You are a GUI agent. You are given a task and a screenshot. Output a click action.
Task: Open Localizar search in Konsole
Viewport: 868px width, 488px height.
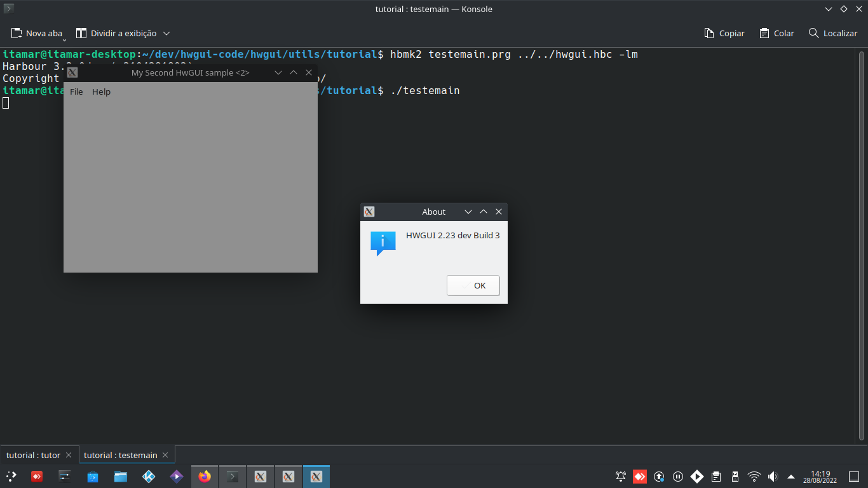coord(832,33)
